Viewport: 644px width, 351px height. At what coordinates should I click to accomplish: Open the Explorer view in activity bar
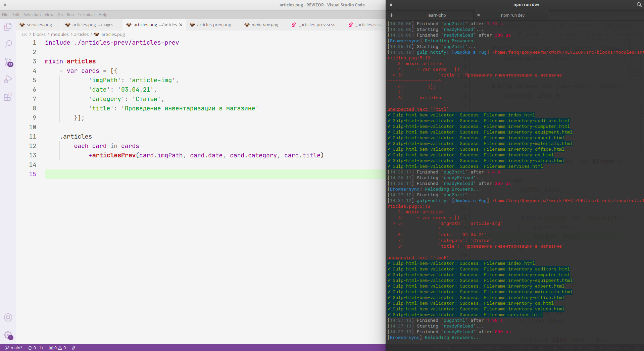point(8,27)
